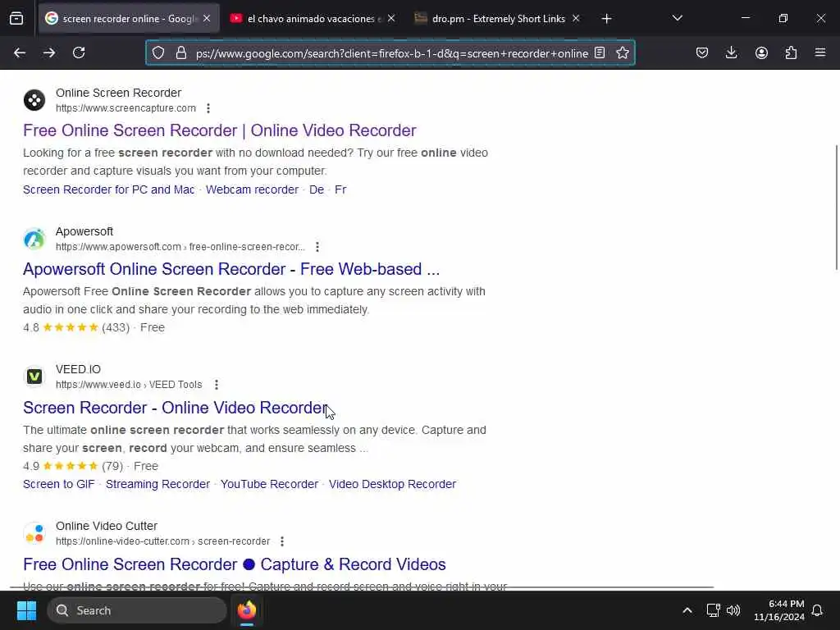Open Firefox application hamburger menu
Viewport: 840px width, 630px height.
coord(820,53)
